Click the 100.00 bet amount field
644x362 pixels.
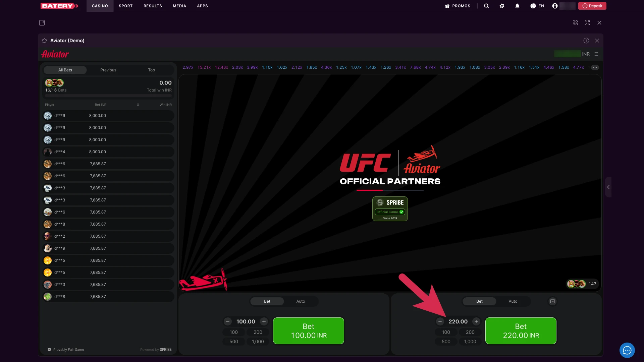(246, 321)
